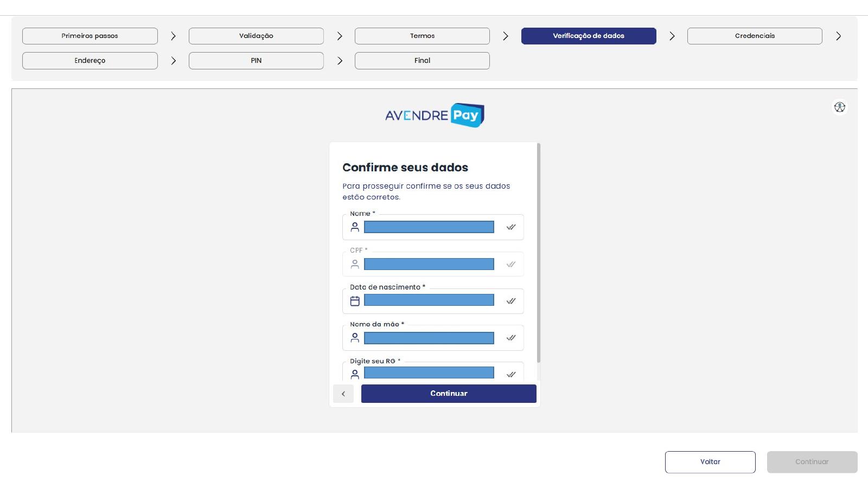Viewport: 868px width, 488px height.
Task: Click the double-check icon in Nome da mãe
Action: coord(511,338)
